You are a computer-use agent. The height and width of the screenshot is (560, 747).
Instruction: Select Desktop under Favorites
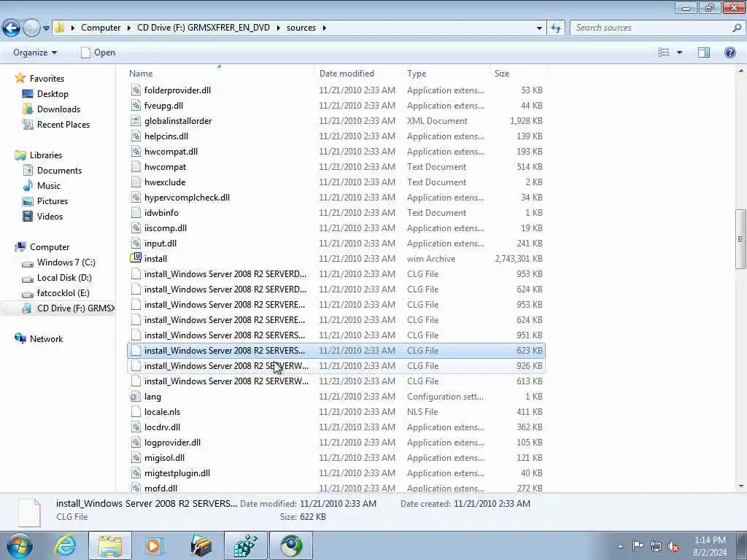[x=53, y=94]
